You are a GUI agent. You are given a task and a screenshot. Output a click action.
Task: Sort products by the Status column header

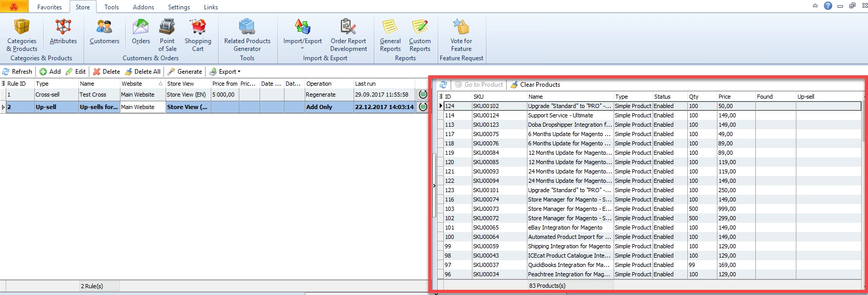[670, 97]
